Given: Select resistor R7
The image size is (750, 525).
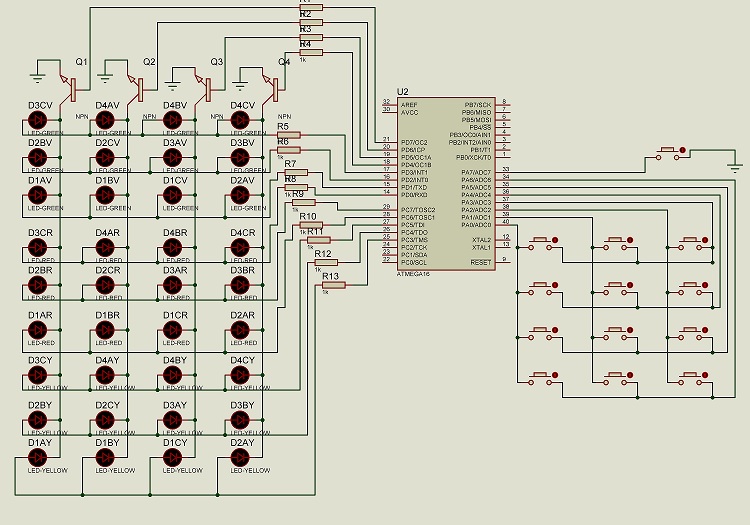Looking at the screenshot, I should [x=296, y=173].
